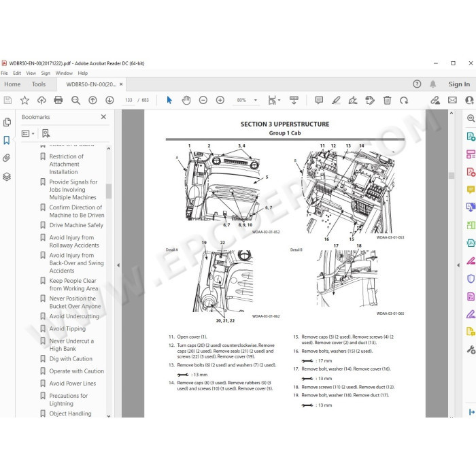The width and height of the screenshot is (476, 476).
Task: Open bookmark Object Handling
Action: tap(70, 413)
